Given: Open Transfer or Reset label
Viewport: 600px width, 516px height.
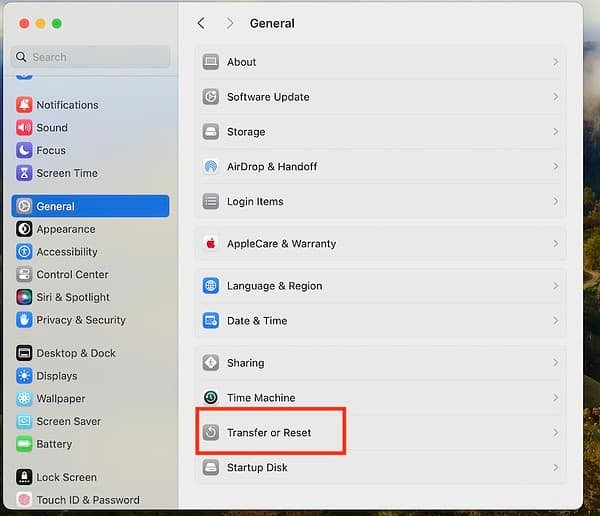Looking at the screenshot, I should click(269, 432).
